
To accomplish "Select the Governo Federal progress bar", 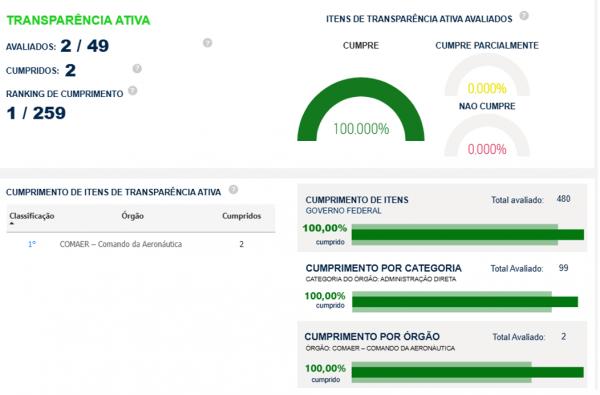I will pyautogui.click(x=468, y=235).
